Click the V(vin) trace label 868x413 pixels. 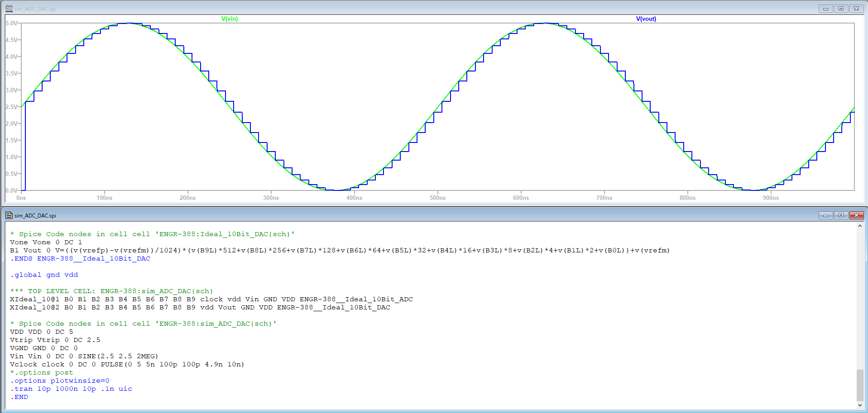click(230, 19)
